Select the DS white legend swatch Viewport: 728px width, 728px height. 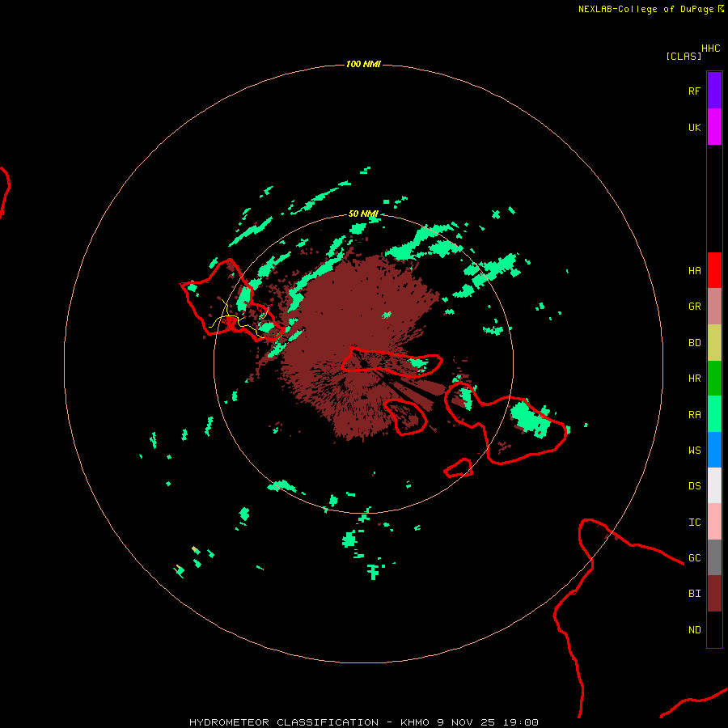point(714,485)
